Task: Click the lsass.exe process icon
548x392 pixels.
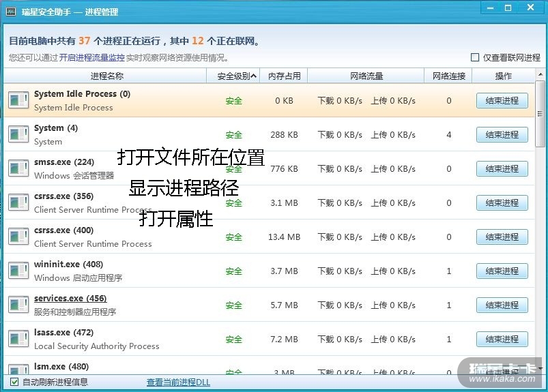Action: tap(18, 339)
